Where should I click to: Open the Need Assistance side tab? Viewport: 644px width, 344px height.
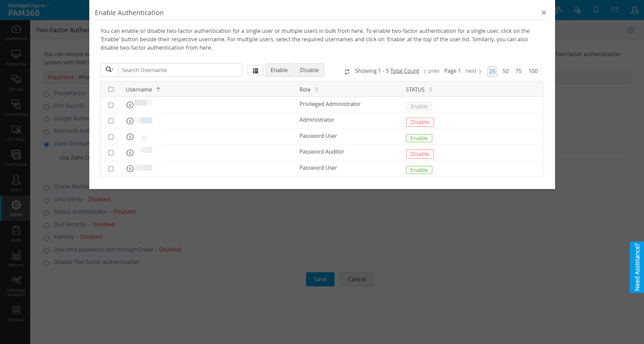click(637, 267)
